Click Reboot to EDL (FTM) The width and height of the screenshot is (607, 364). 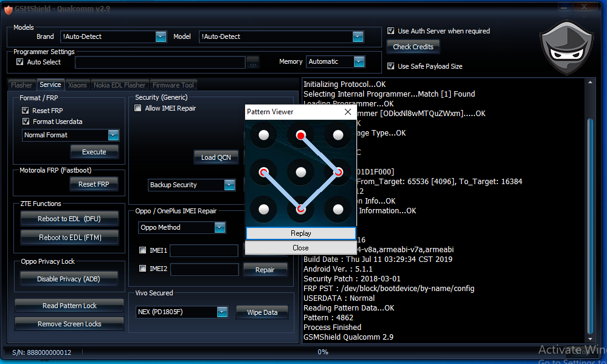point(69,238)
